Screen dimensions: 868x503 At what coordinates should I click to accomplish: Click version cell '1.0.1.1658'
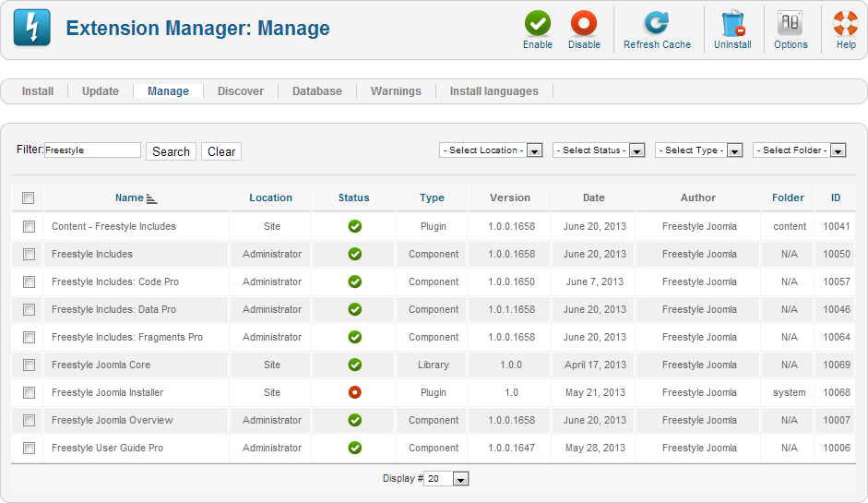(512, 309)
